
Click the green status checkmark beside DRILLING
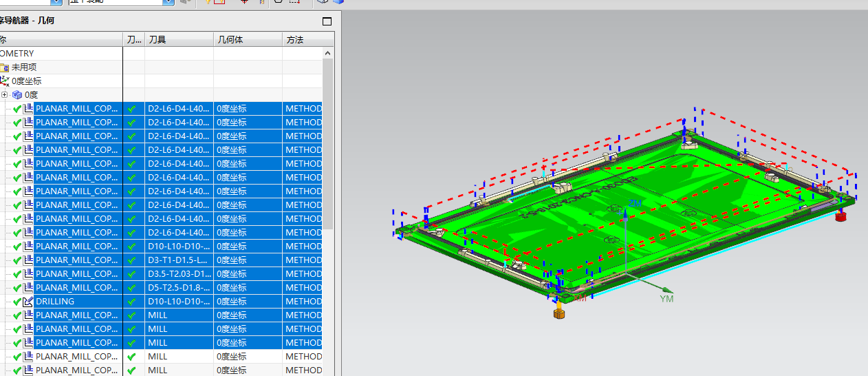(17, 302)
